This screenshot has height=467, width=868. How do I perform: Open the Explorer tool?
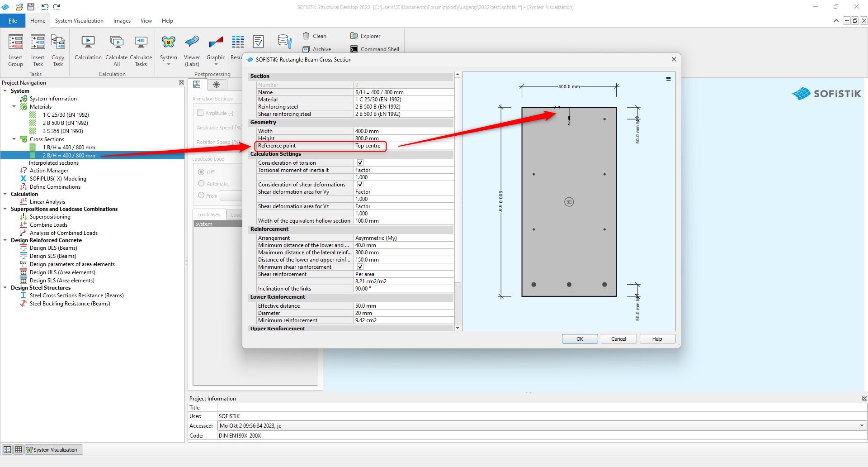(x=365, y=36)
